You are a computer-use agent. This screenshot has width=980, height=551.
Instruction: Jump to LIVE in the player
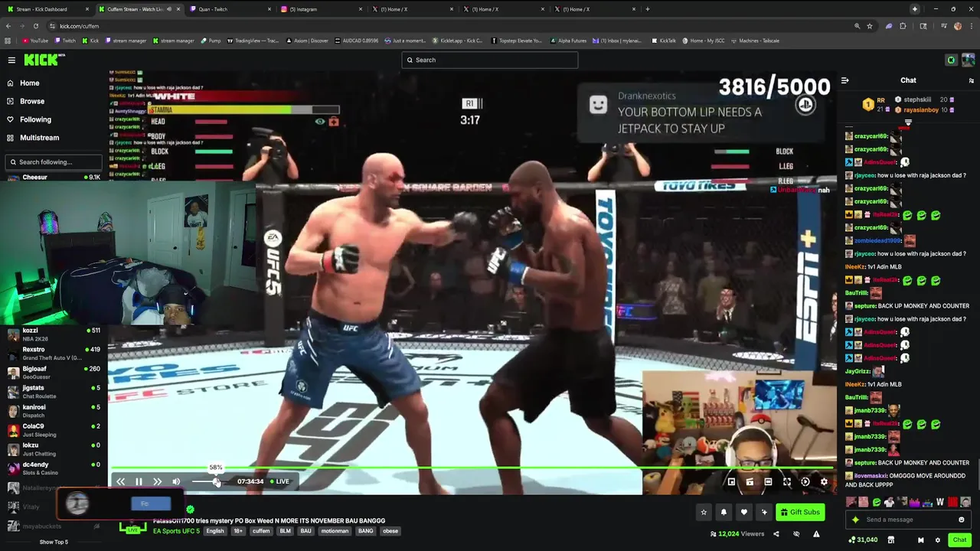279,481
